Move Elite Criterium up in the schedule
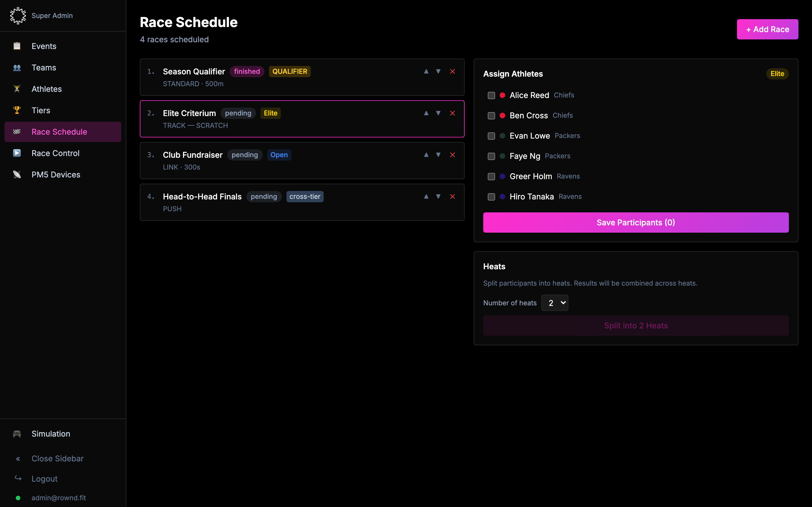The height and width of the screenshot is (507, 812). (426, 113)
